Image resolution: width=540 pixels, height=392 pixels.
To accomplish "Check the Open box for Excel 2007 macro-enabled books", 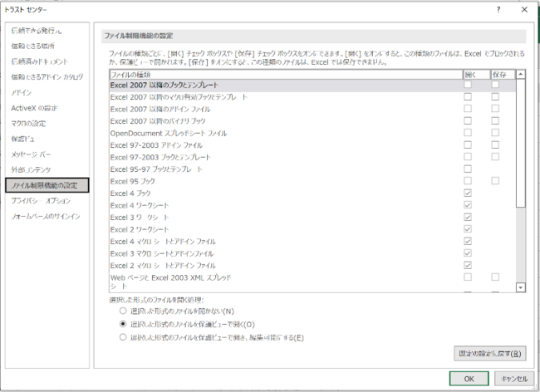I will [468, 96].
